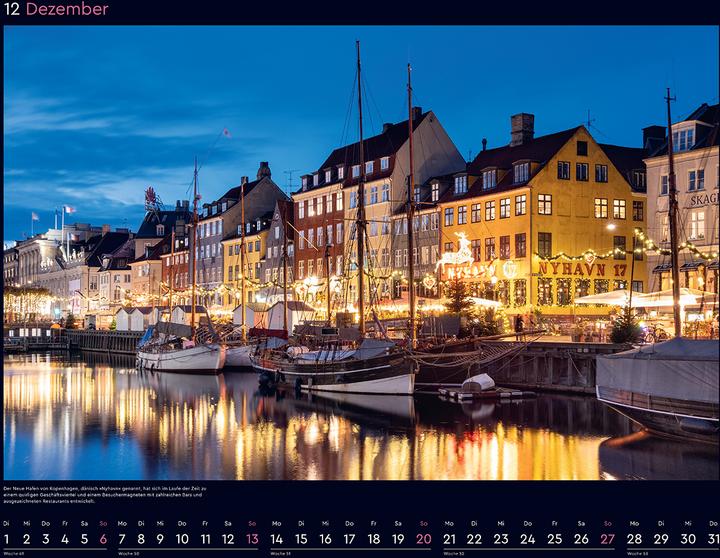
Task: Click the "Dezember" month title
Action: (x=67, y=9)
